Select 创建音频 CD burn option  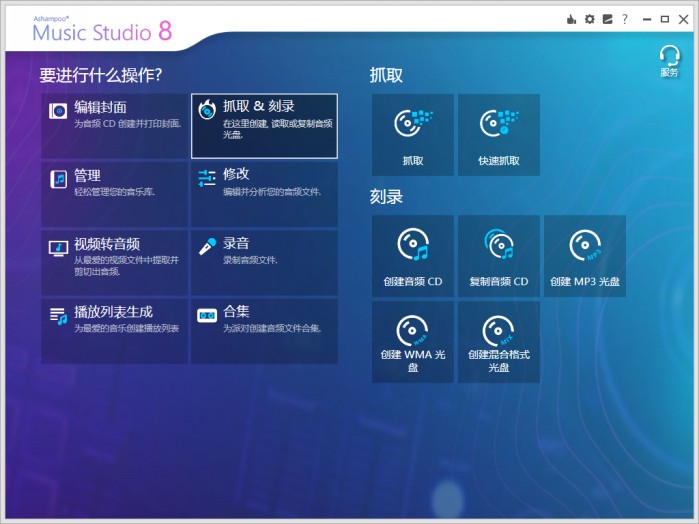(x=412, y=256)
